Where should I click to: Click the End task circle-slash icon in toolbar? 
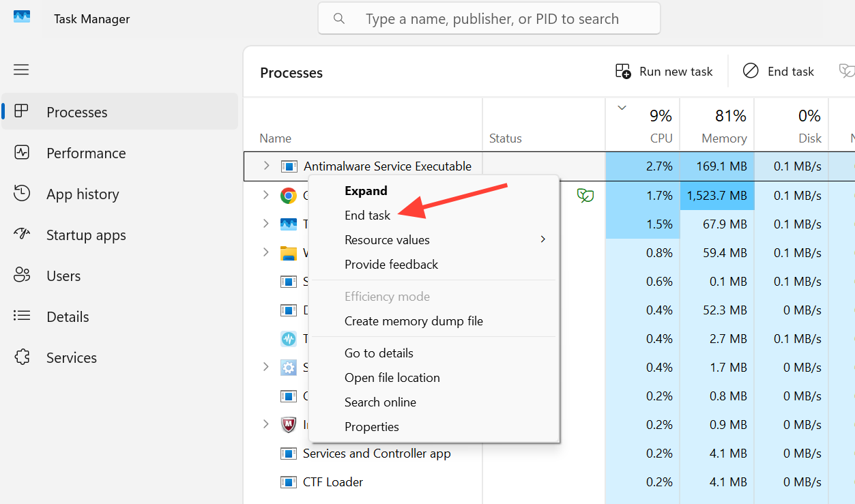[751, 71]
